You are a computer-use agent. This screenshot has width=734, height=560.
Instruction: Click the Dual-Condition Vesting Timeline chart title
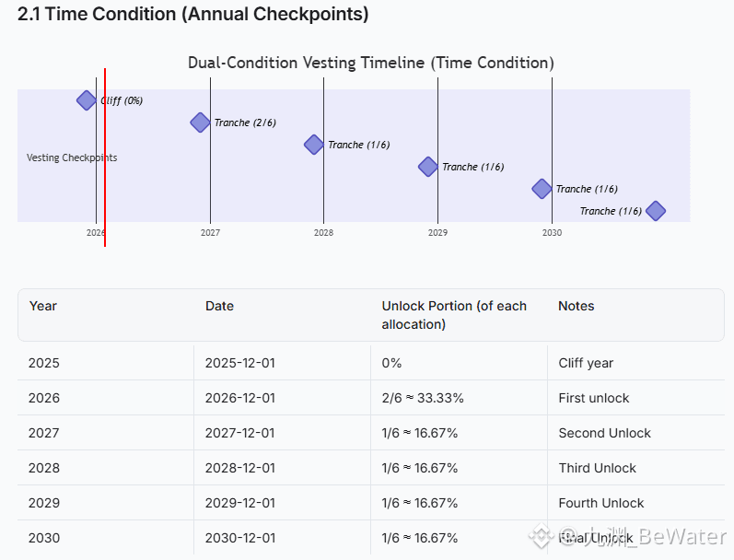coord(371,63)
